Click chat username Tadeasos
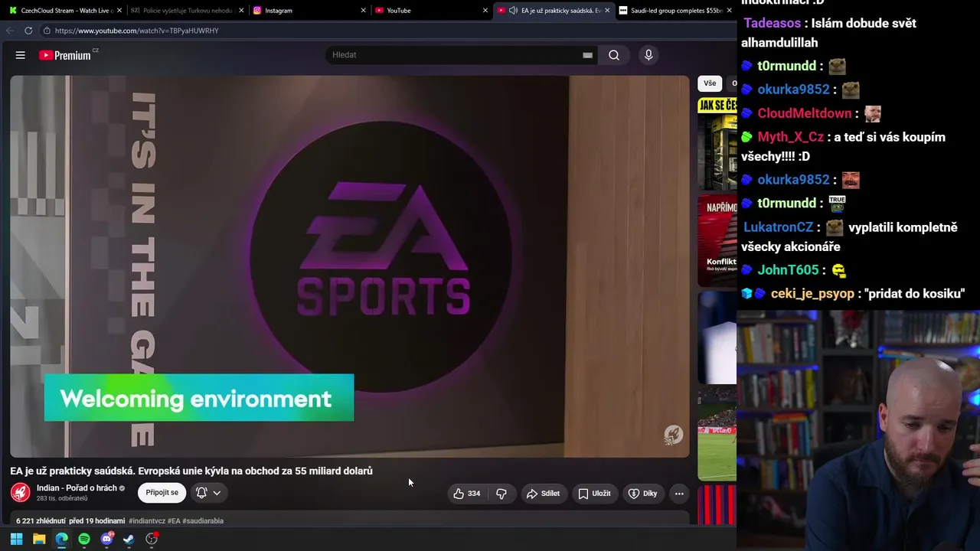 point(773,24)
